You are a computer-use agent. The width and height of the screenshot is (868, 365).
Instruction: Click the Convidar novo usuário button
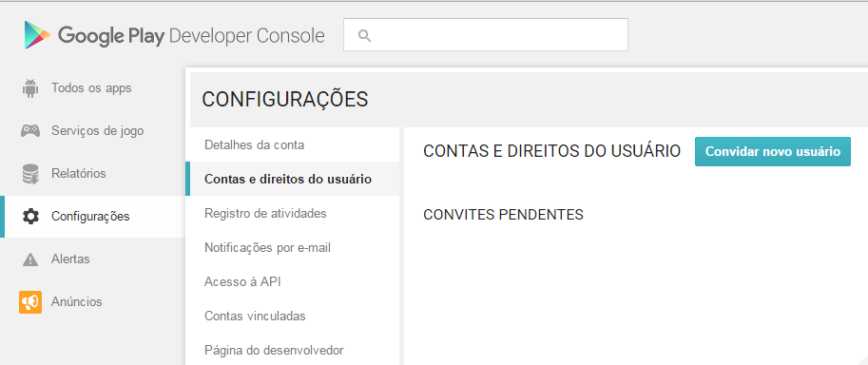(773, 152)
